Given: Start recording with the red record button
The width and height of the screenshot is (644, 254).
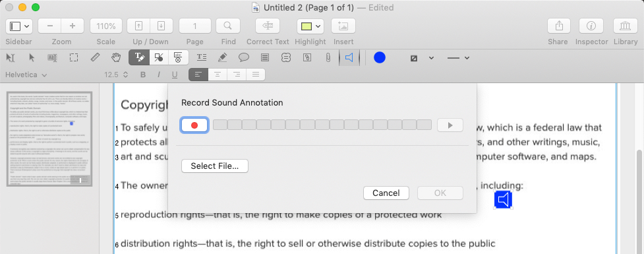Looking at the screenshot, I should coord(194,125).
